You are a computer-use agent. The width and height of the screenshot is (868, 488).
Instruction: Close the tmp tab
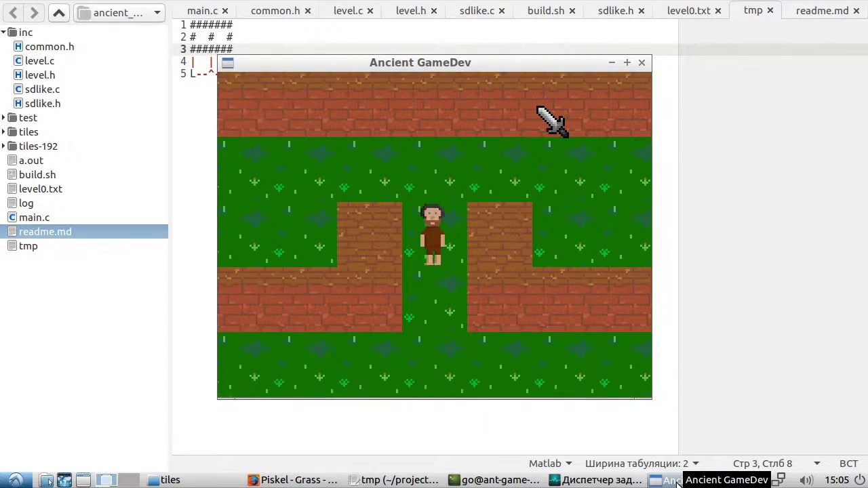[x=770, y=11]
